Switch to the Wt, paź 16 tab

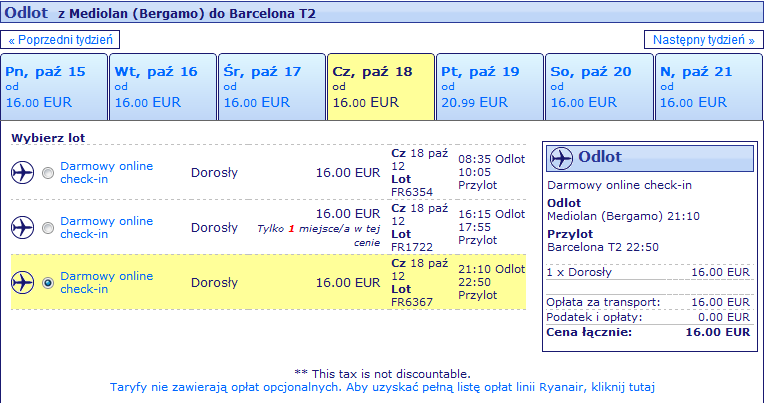163,87
